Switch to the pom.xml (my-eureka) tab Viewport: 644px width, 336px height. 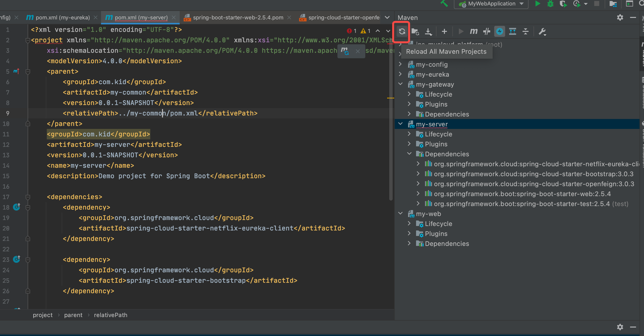point(62,17)
